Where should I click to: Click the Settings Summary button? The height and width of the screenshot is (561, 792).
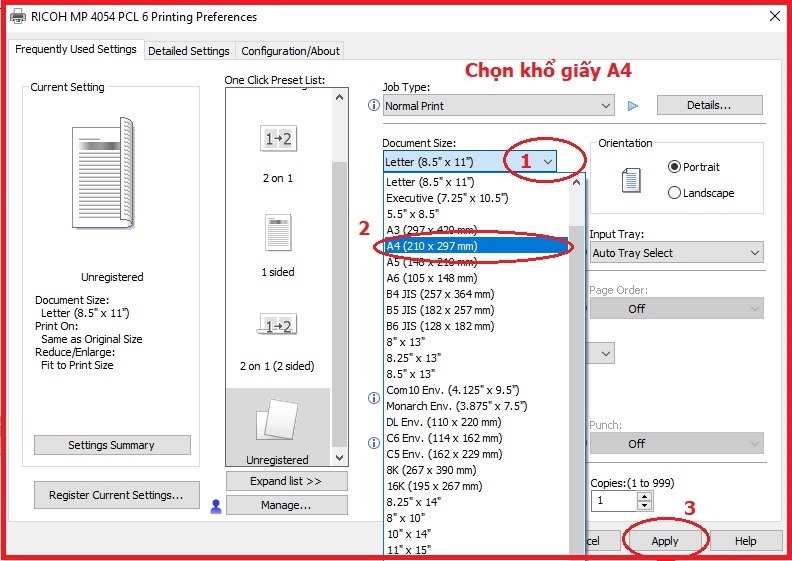pos(112,445)
